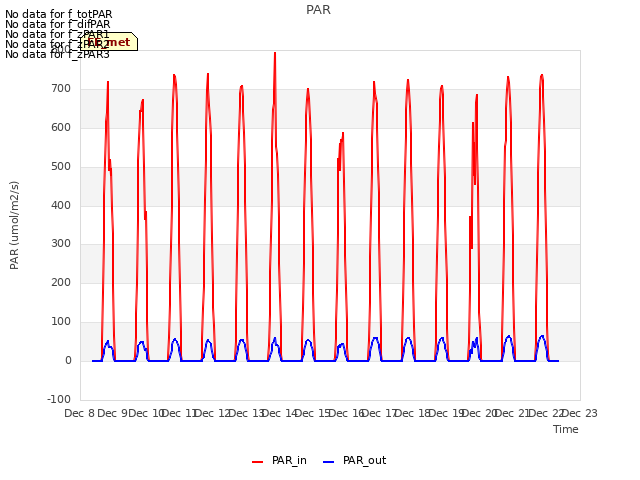Click the tallest red peak near 800
The width and height of the screenshot is (640, 480).
pos(275,53)
